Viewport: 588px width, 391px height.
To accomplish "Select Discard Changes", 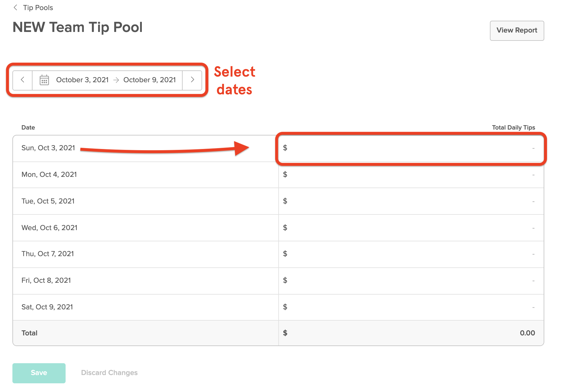I will coord(109,373).
